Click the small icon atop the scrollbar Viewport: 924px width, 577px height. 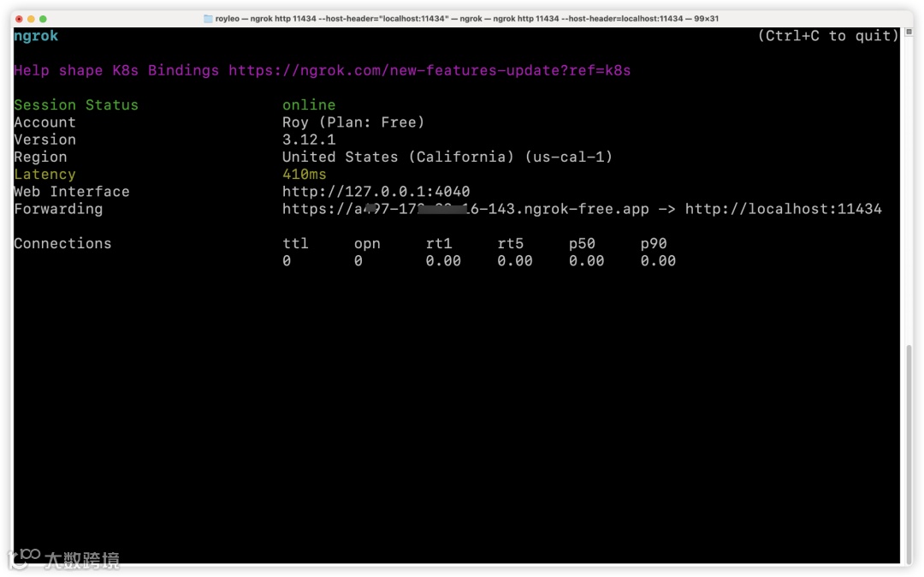(909, 33)
